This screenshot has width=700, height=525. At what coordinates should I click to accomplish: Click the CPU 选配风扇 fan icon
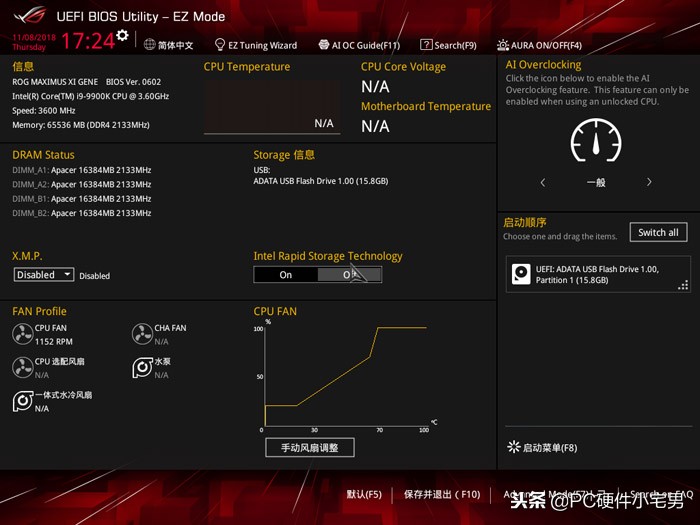coord(22,367)
